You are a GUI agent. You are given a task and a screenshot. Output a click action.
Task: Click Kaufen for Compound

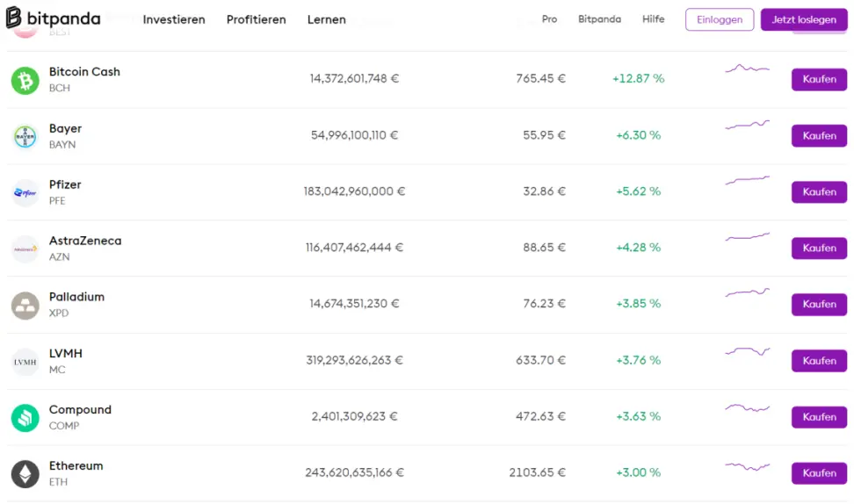(819, 417)
